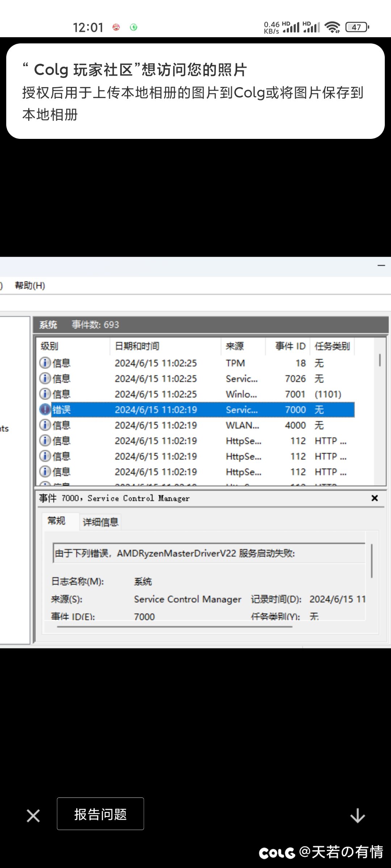Sort by the 任务类别 column header
Screen dimensions: 391x868
tap(332, 346)
